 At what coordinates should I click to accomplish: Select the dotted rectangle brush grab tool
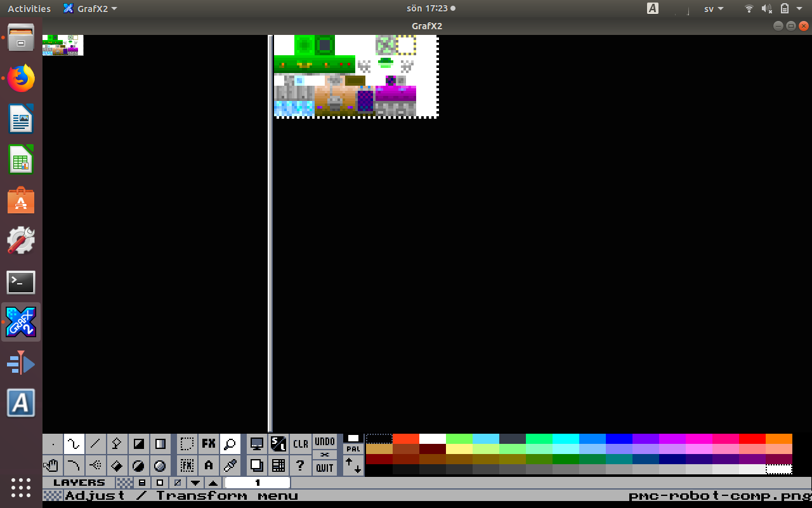point(187,444)
